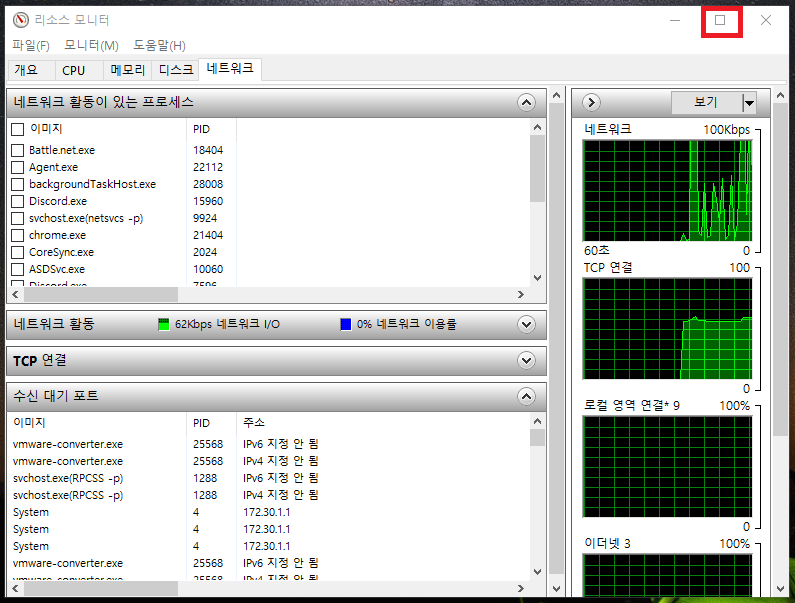Click the listening ports scroll-up arrow
Screen dimensions: 795x603
click(x=537, y=421)
